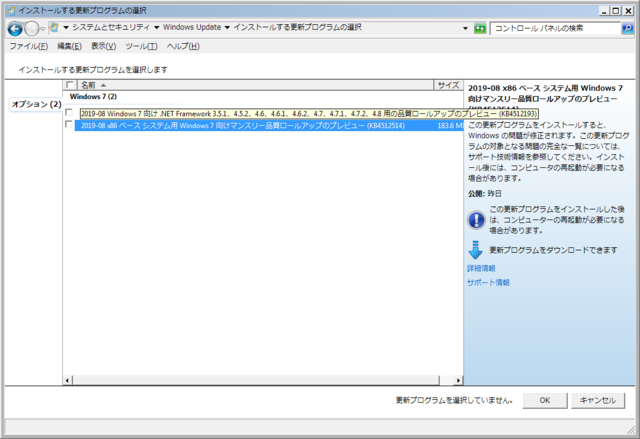This screenshot has width=640, height=439.
Task: Open システムとセキュリティ breadcrumb
Action: click(x=111, y=27)
